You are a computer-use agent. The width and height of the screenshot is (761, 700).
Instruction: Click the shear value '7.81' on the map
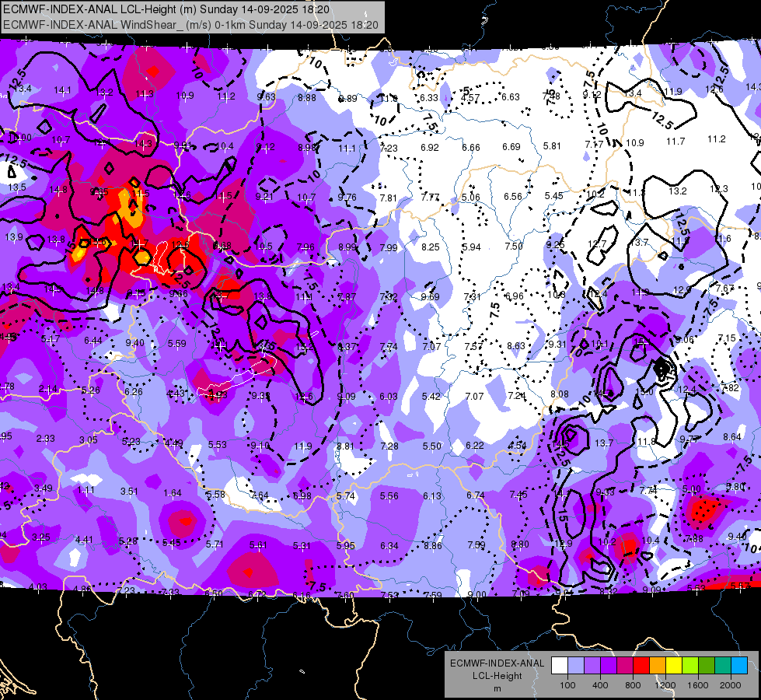(388, 198)
